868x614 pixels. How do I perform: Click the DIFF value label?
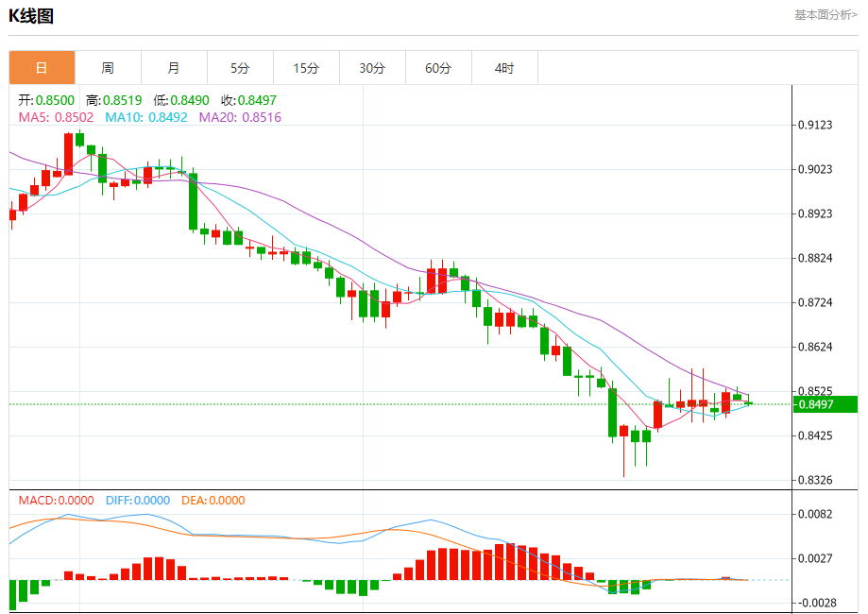click(x=138, y=501)
